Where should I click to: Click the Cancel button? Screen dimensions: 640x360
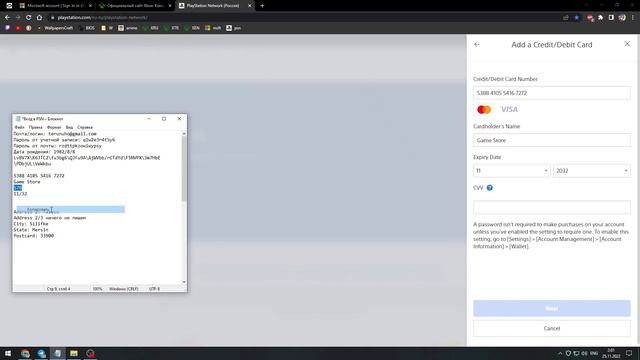[551, 328]
